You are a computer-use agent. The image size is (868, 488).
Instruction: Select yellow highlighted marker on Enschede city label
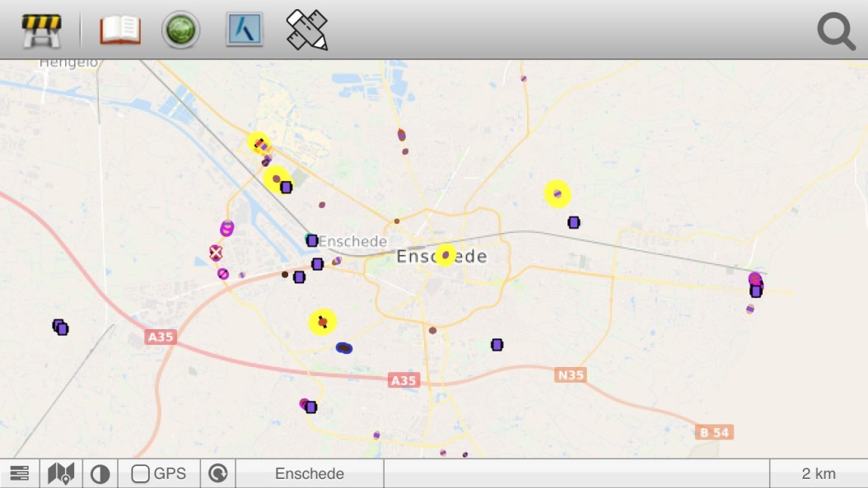point(446,255)
